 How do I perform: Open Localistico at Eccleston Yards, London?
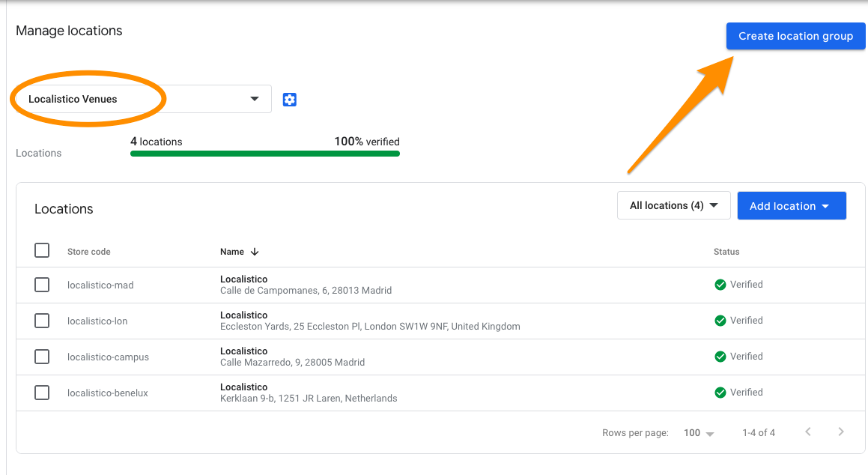pos(370,321)
